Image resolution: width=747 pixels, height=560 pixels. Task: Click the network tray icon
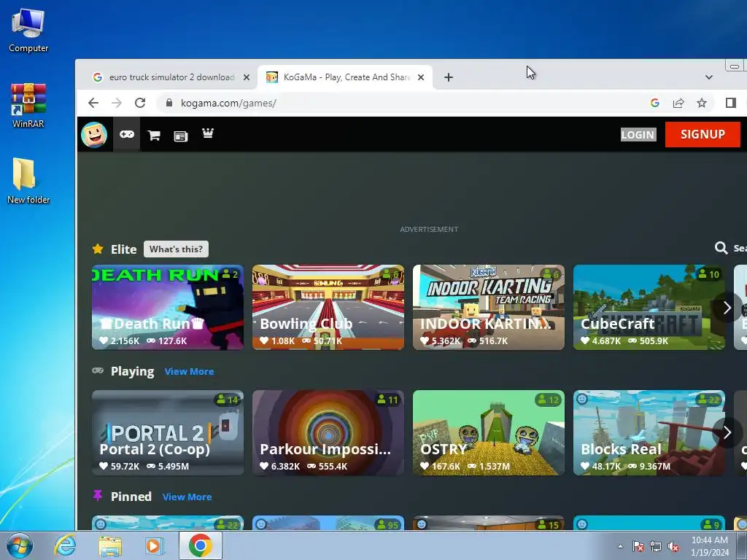pyautogui.click(x=656, y=546)
